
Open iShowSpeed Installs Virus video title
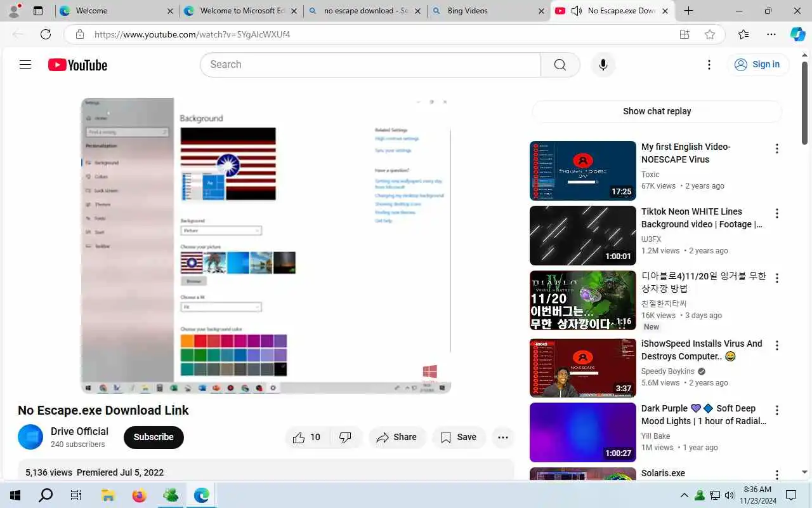coord(702,350)
